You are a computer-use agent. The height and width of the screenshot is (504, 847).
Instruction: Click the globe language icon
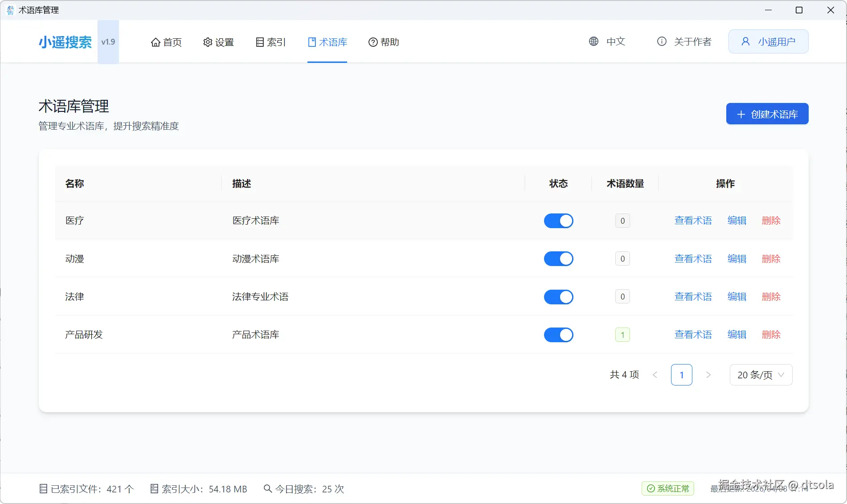click(x=593, y=41)
